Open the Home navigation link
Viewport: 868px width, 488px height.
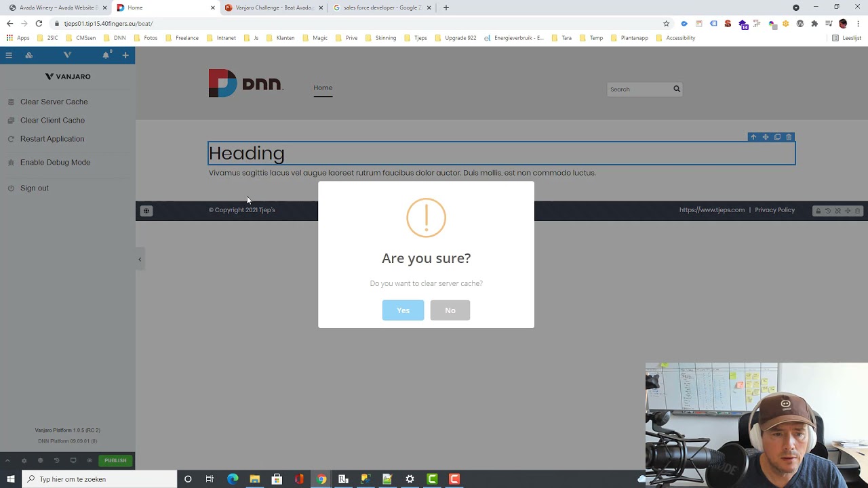[323, 87]
